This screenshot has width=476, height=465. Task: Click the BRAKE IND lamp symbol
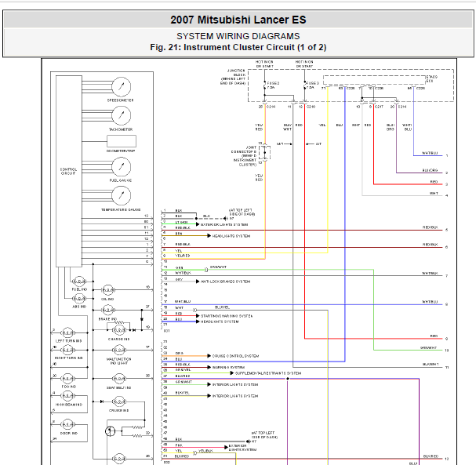click(x=107, y=311)
